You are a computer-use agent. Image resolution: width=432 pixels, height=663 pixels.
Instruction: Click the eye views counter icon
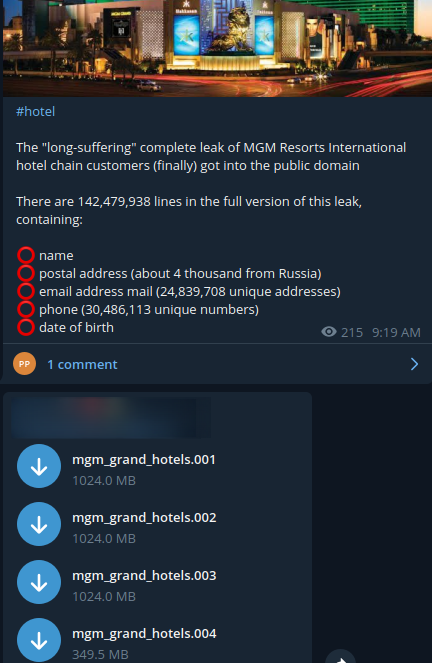[329, 332]
